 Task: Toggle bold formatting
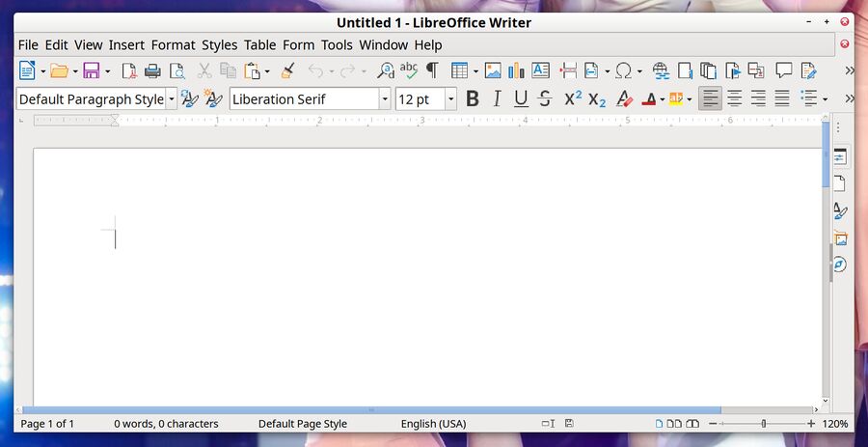(473, 99)
